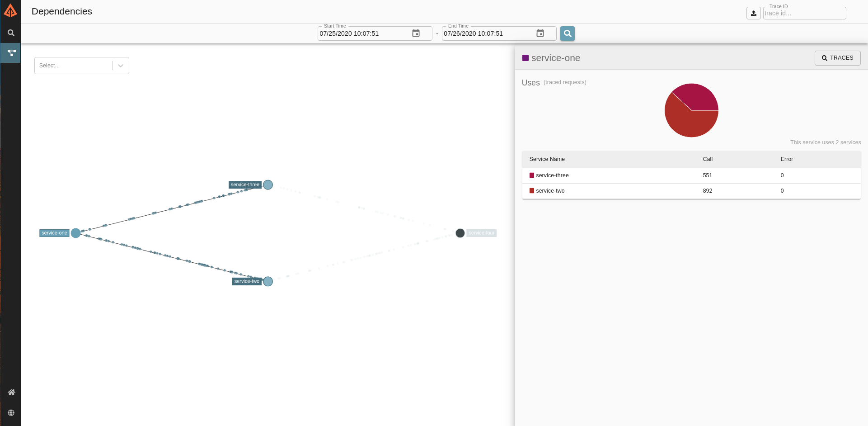Click the home icon at sidebar bottom
This screenshot has height=426, width=868.
tap(10, 392)
